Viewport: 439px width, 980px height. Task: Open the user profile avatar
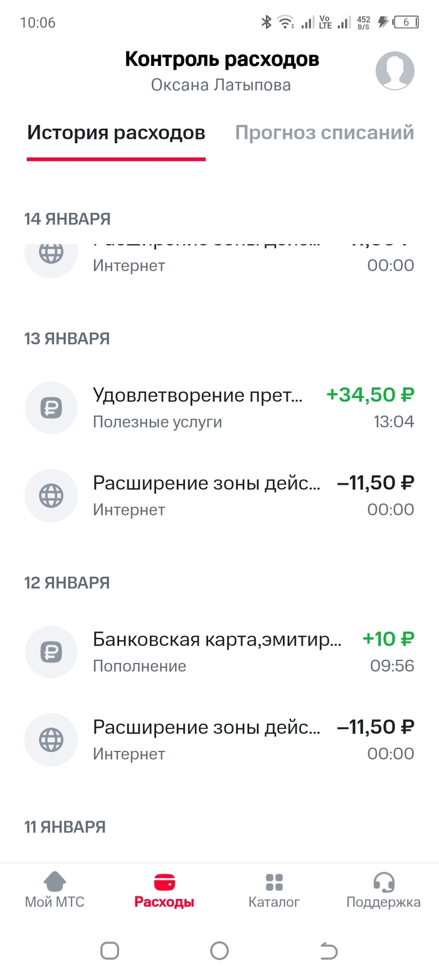(x=394, y=71)
